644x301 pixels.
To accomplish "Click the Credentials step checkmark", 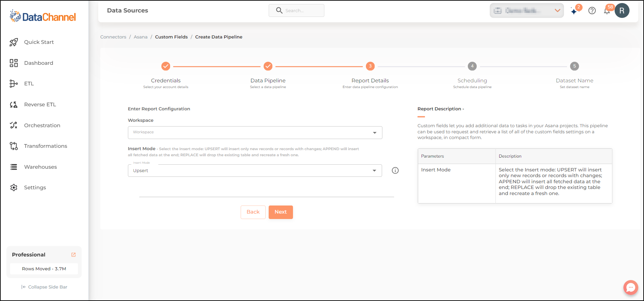I will (x=166, y=66).
